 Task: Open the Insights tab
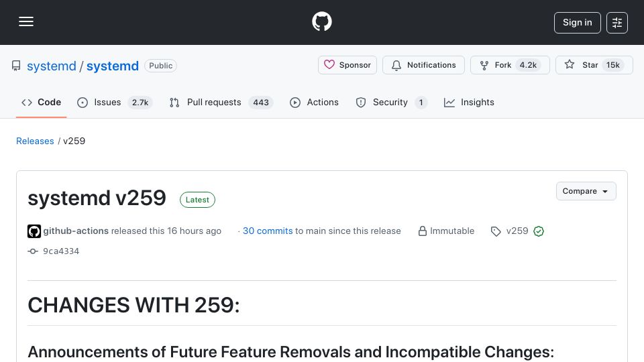(x=469, y=102)
